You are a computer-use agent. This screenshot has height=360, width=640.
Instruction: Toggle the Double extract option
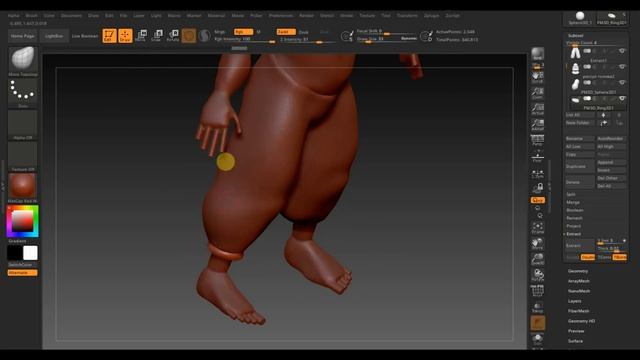588,257
